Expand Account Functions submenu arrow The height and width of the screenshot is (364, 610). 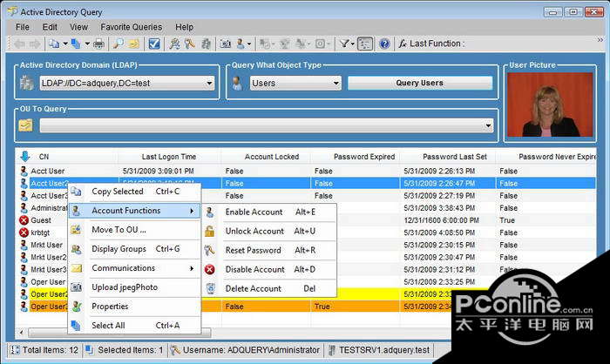(192, 211)
